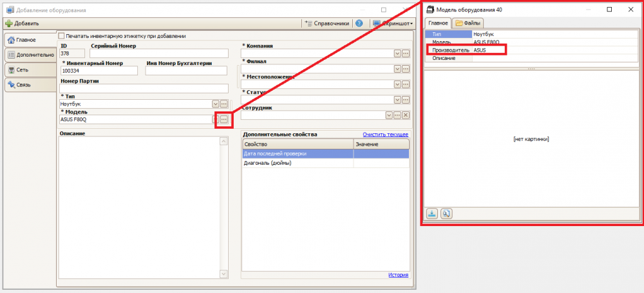
Task: Enable Печатать инвентарную этикетку при добавлении checkbox
Action: click(x=62, y=36)
